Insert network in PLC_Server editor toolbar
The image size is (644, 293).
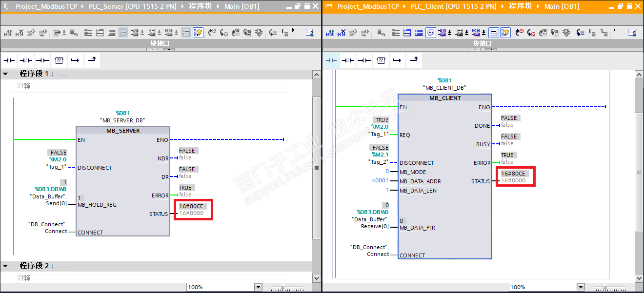[x=8, y=33]
